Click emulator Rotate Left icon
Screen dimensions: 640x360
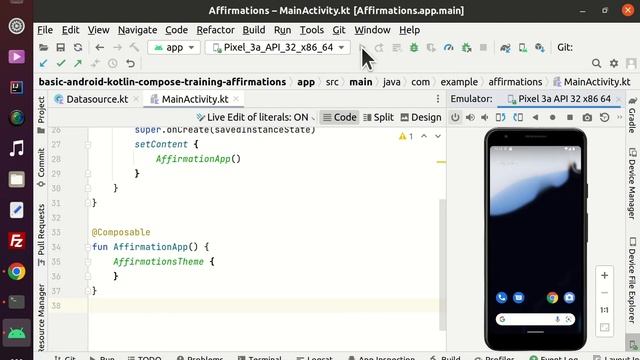pyautogui.click(x=500, y=118)
